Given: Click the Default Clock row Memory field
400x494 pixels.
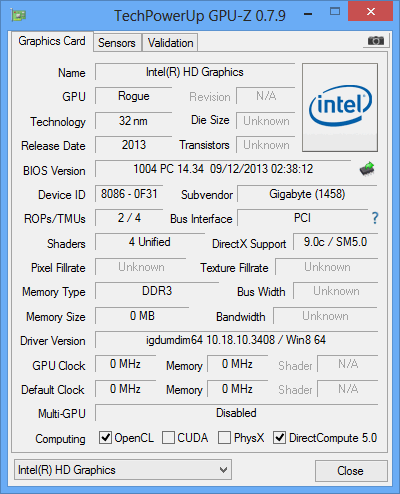Looking at the screenshot, I should click(x=237, y=389).
